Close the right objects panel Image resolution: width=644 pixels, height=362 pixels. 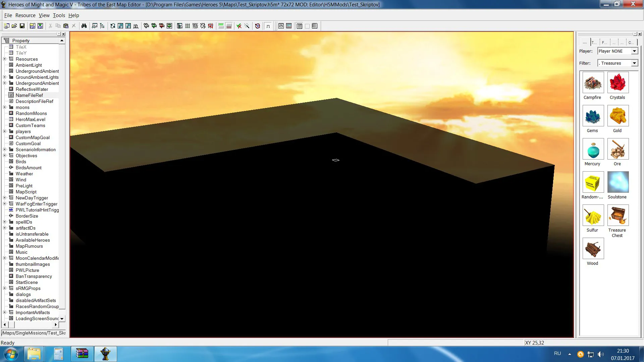point(640,34)
